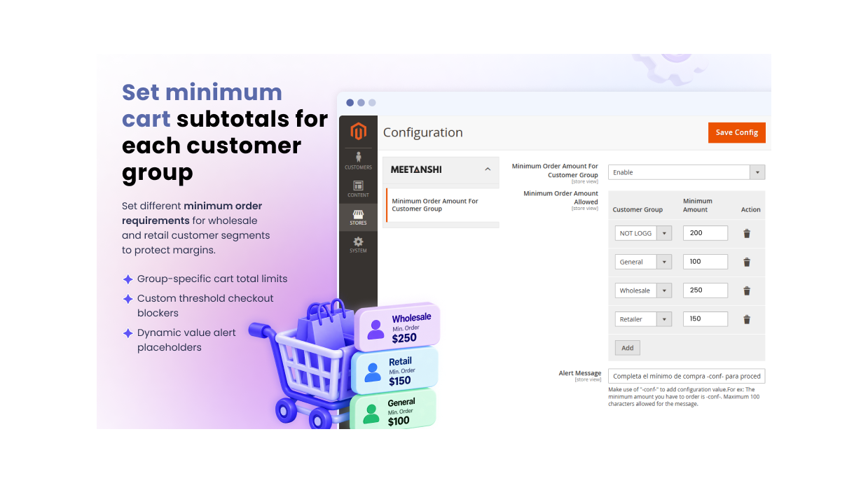Click 'Group-specific cart total limits' text
This screenshot has height=483, width=868.
coord(212,279)
